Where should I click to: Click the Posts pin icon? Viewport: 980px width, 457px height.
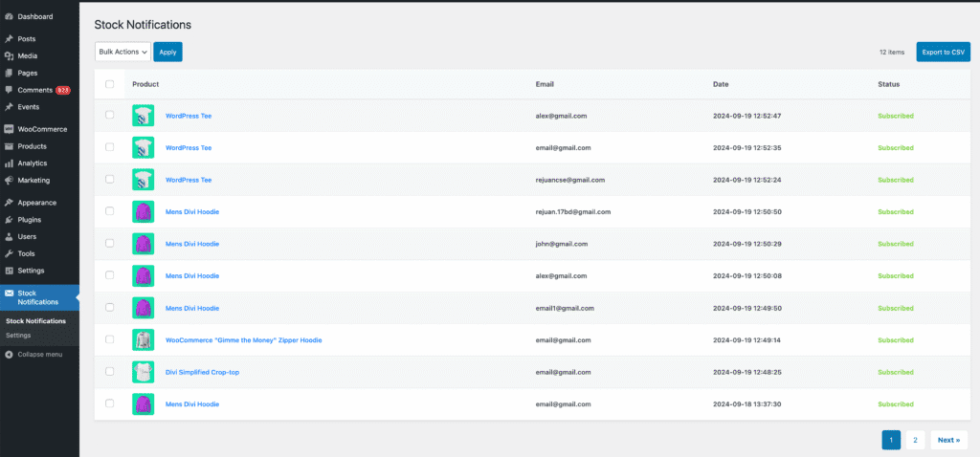pos(9,38)
